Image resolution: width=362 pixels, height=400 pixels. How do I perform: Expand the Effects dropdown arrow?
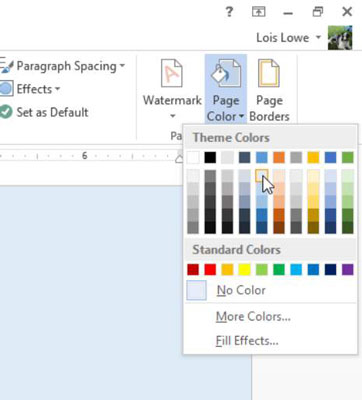(x=57, y=89)
